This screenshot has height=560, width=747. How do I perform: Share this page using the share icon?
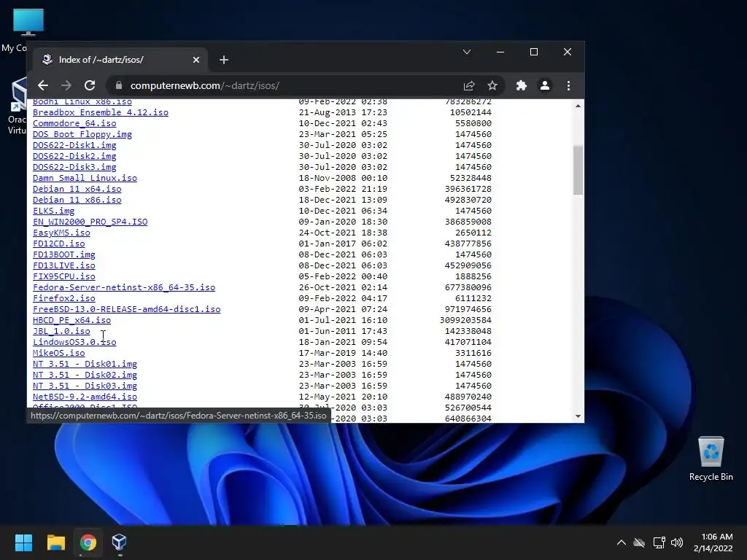tap(469, 86)
